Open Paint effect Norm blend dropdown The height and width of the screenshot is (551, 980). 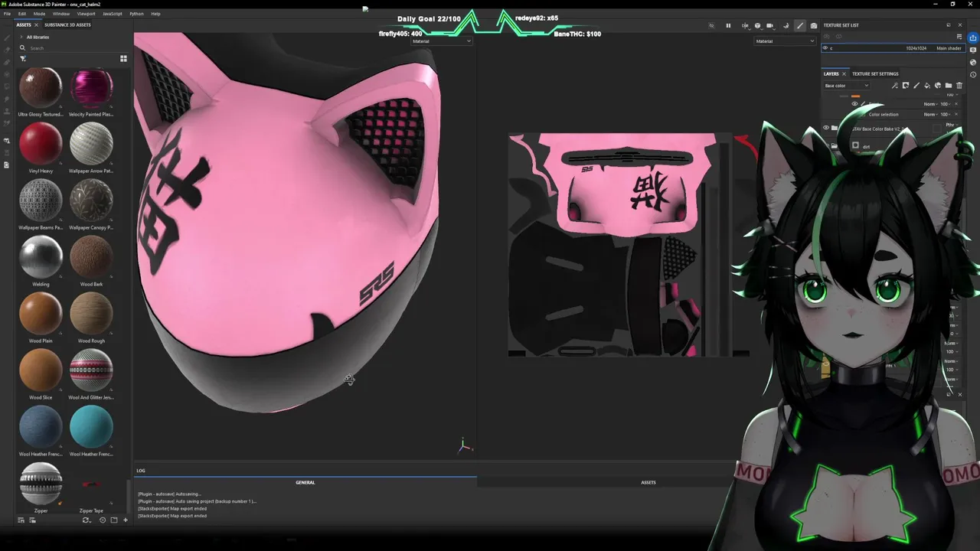pos(929,104)
